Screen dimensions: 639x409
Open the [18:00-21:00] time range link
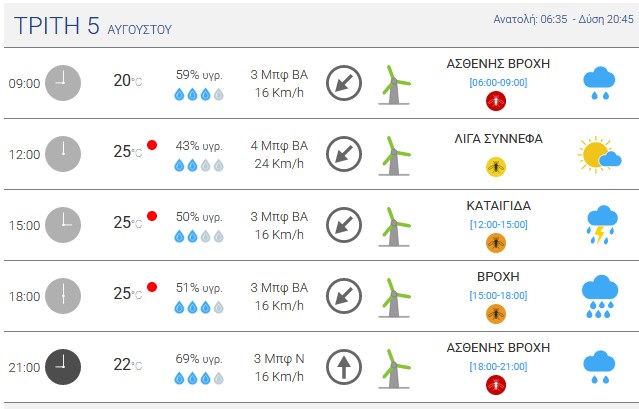click(498, 367)
